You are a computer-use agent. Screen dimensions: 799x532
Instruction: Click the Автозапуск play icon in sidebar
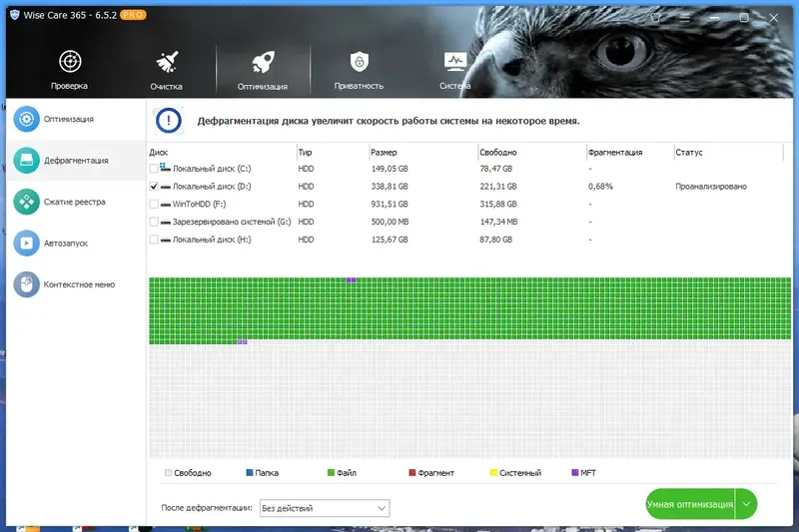click(27, 244)
